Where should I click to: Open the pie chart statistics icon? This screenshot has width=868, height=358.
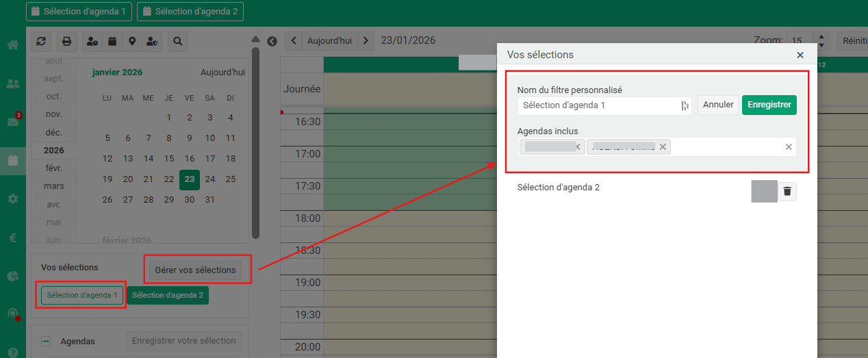point(12,276)
